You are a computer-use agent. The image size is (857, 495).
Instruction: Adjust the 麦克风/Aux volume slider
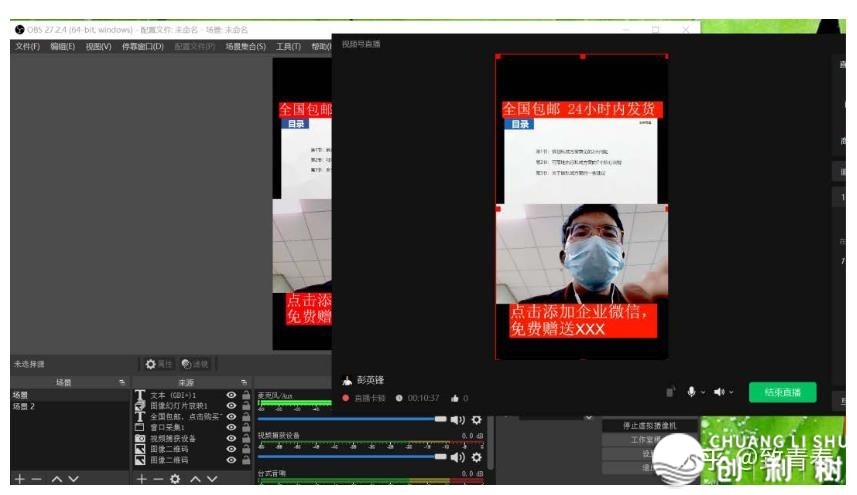coord(352,419)
